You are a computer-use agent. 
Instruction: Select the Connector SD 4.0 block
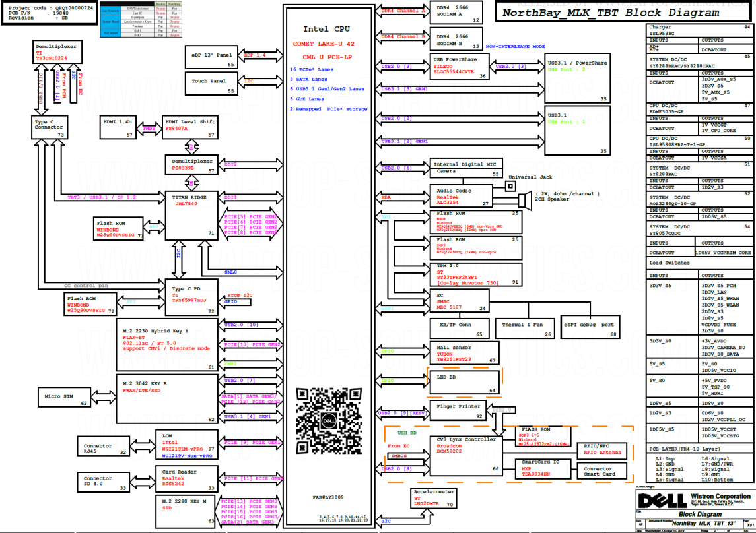pyautogui.click(x=103, y=482)
